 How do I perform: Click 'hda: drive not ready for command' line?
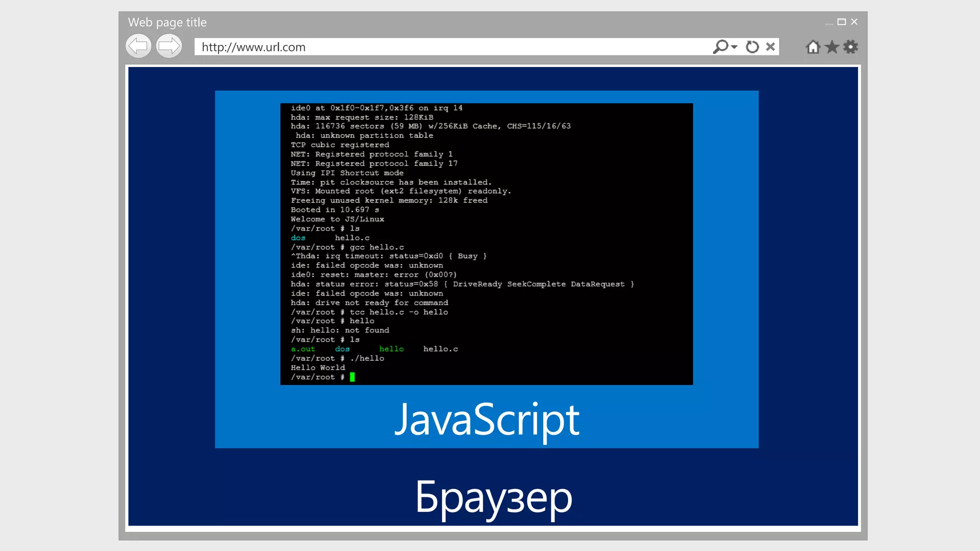pos(369,303)
